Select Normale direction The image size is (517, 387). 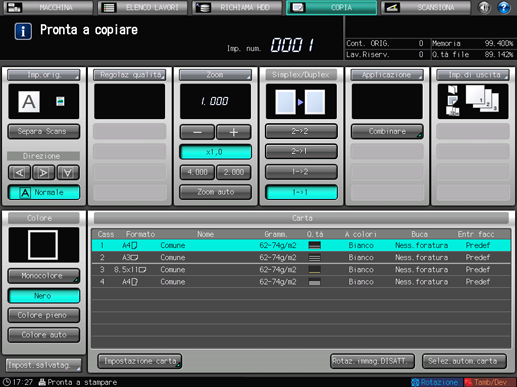tap(44, 192)
